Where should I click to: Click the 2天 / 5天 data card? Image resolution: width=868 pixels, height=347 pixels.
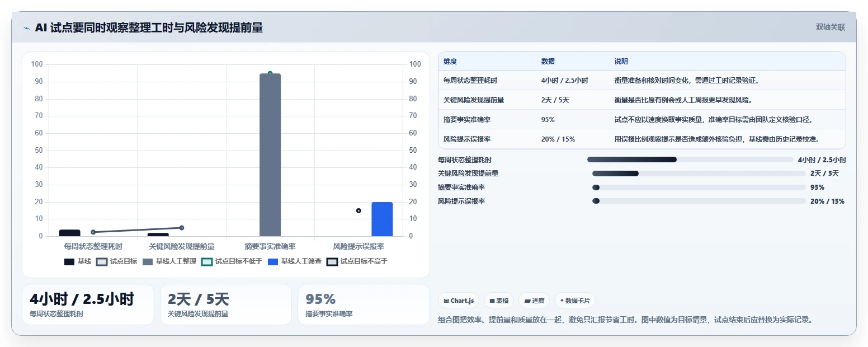tap(226, 304)
